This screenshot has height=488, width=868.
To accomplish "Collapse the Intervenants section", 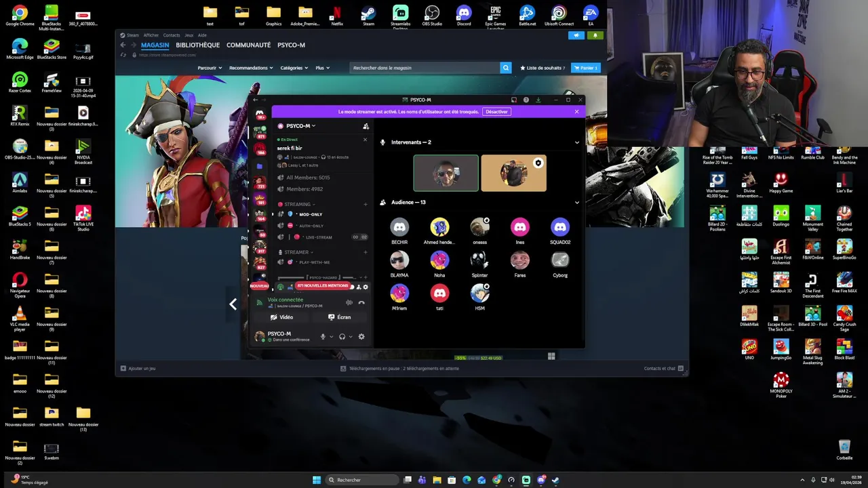I will 577,142.
